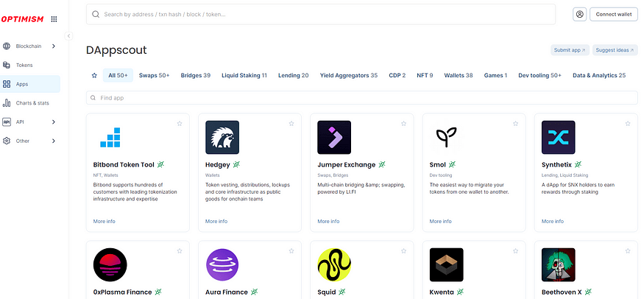Open the Kwenta app logo

coord(447,265)
